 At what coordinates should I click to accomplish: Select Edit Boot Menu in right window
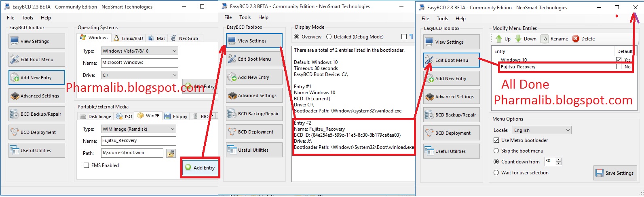pyautogui.click(x=452, y=60)
